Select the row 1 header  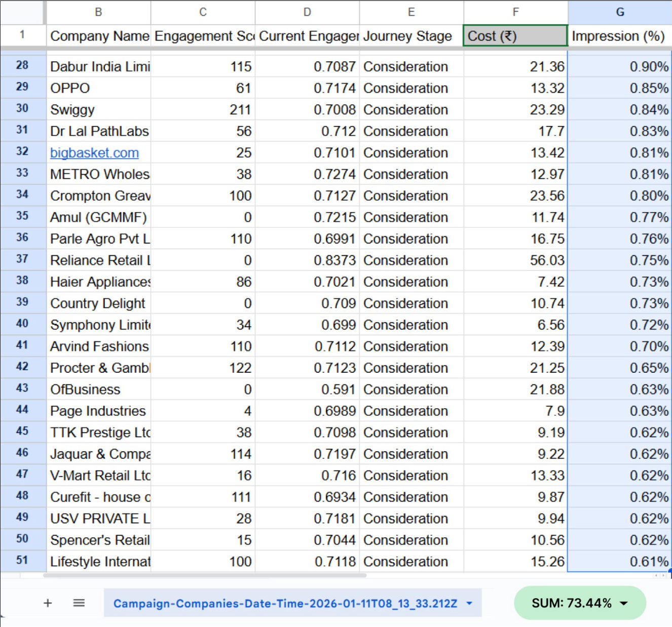point(22,35)
